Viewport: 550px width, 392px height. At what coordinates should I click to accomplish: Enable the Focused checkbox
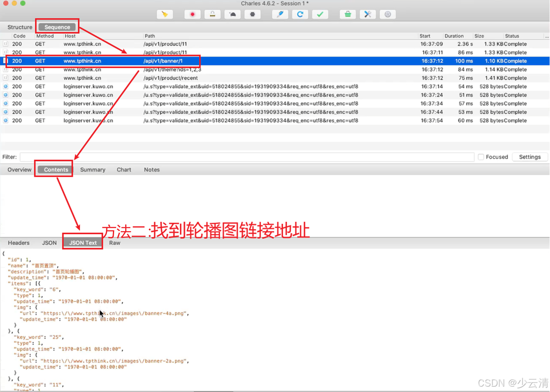(481, 157)
